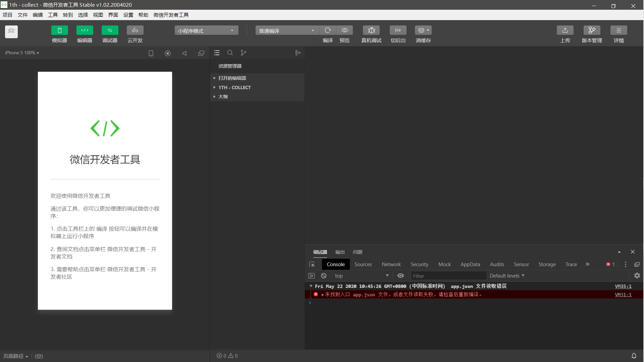Screen dimensions: 644x362
Task: Click the 预览 preview eye icon
Action: pyautogui.click(x=345, y=31)
